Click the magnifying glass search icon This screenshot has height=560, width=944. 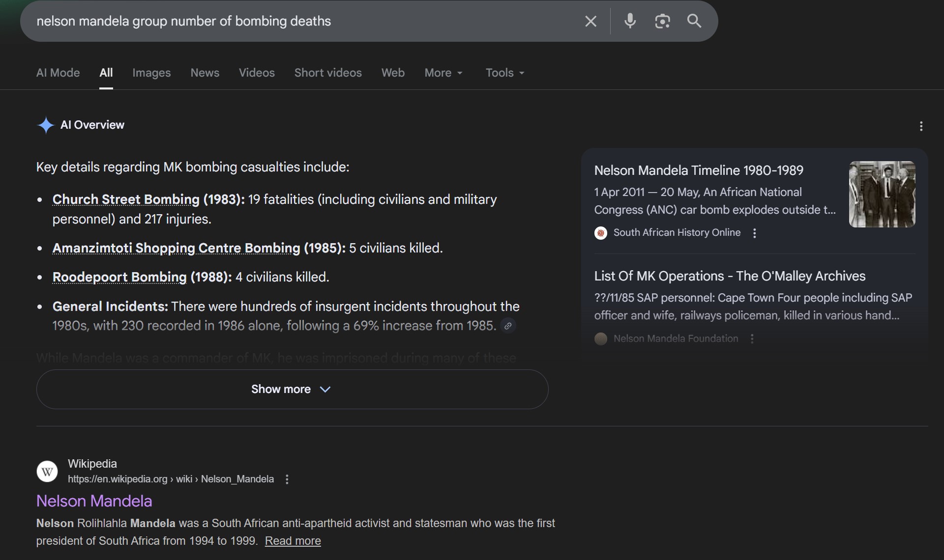[694, 21]
